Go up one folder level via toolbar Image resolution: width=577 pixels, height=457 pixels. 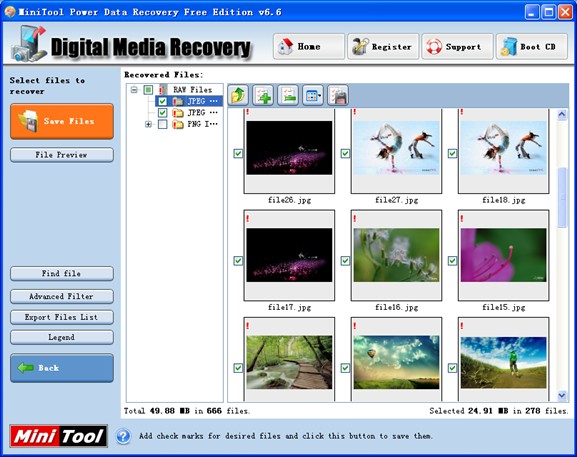(x=238, y=96)
